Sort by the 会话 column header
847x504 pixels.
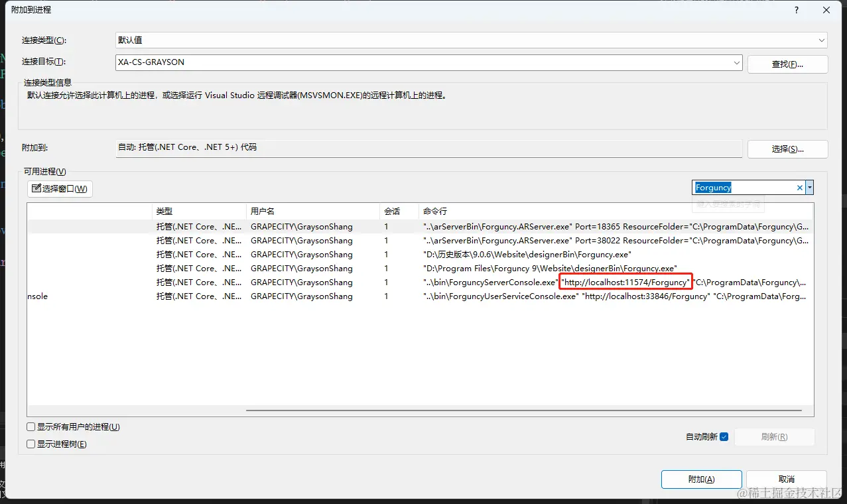[x=399, y=211]
